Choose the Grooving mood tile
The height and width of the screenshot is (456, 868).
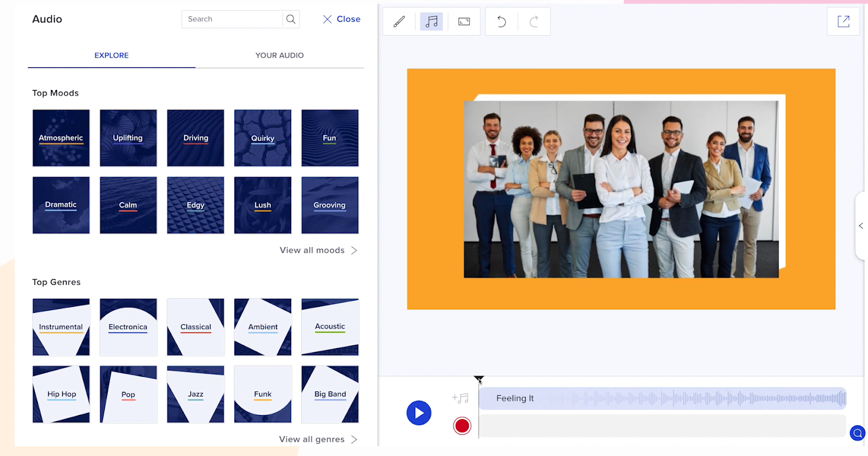point(330,205)
